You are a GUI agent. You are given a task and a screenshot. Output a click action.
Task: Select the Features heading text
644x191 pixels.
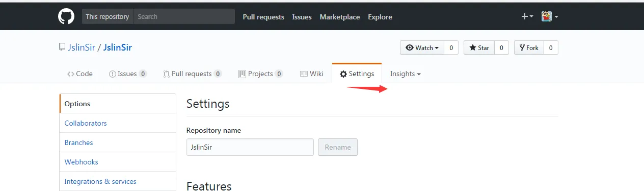[x=209, y=186]
